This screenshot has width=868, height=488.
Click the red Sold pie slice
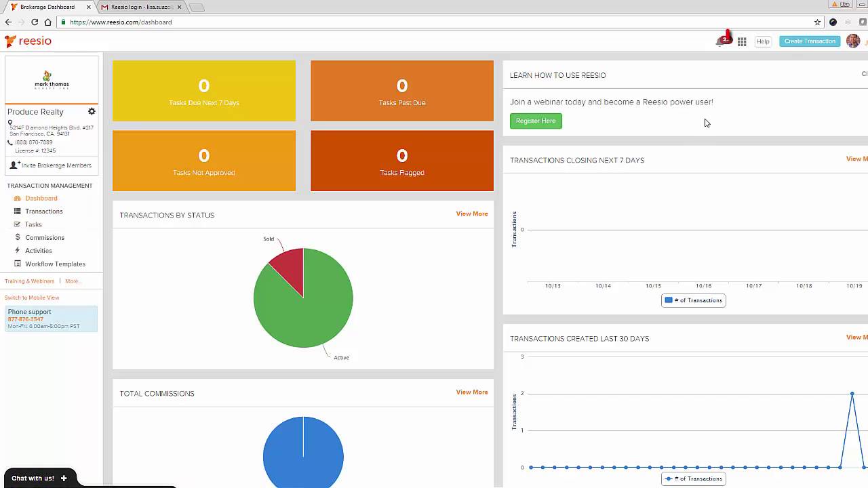click(291, 268)
